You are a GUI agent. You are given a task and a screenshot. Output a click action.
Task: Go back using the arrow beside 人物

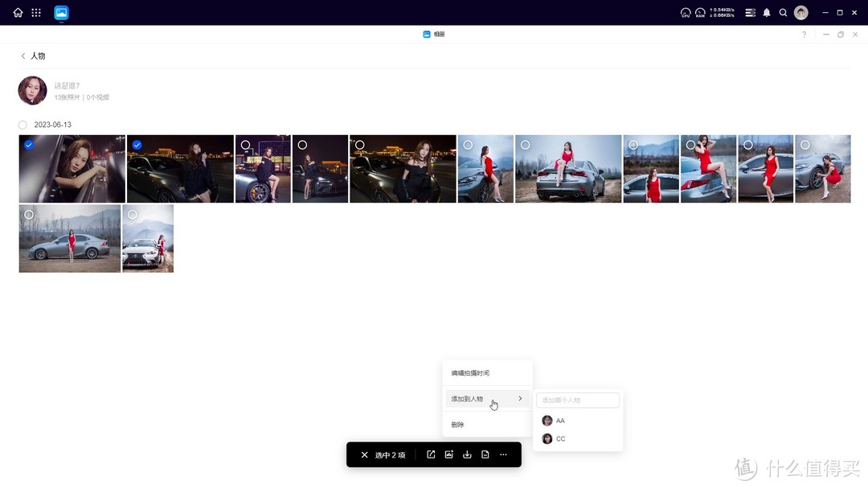(23, 56)
